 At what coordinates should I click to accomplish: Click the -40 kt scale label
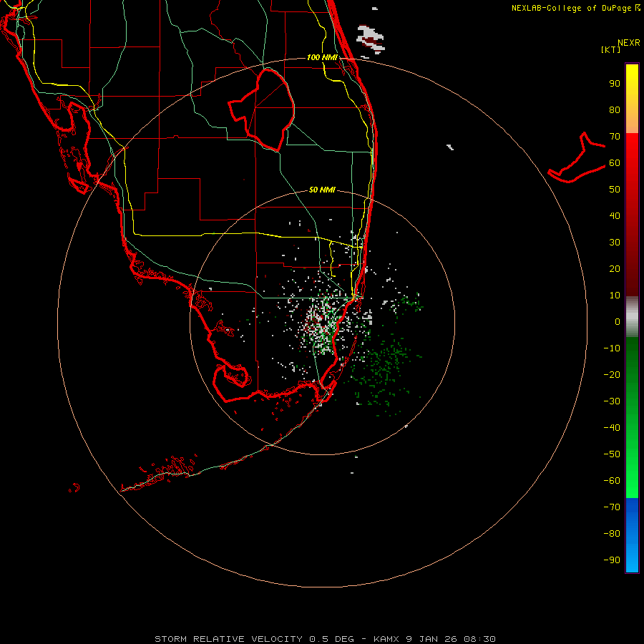click(612, 428)
